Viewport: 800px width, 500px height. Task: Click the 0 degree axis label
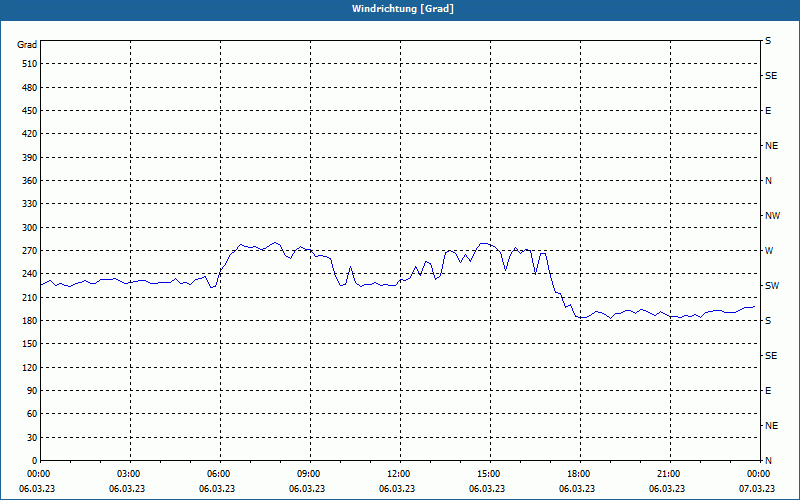tap(35, 460)
